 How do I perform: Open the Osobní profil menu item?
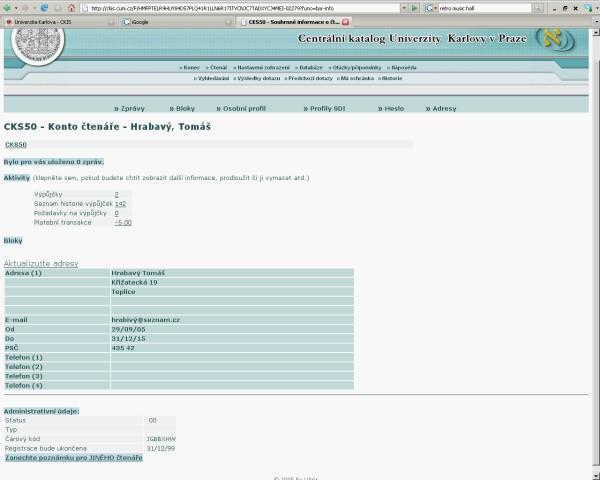coord(241,109)
